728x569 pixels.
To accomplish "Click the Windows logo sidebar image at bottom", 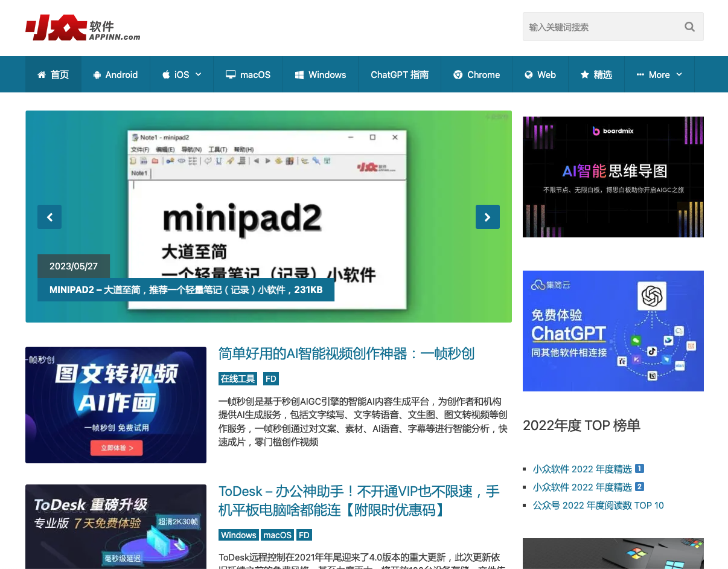I will tap(613, 553).
